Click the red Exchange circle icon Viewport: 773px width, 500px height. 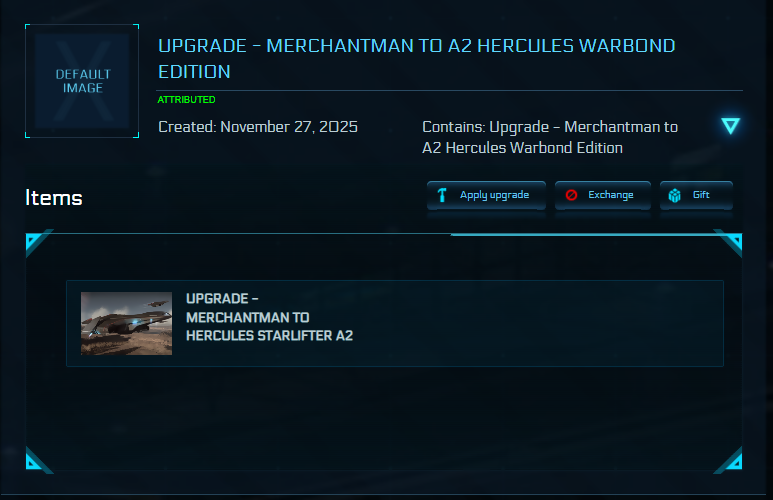pyautogui.click(x=572, y=195)
